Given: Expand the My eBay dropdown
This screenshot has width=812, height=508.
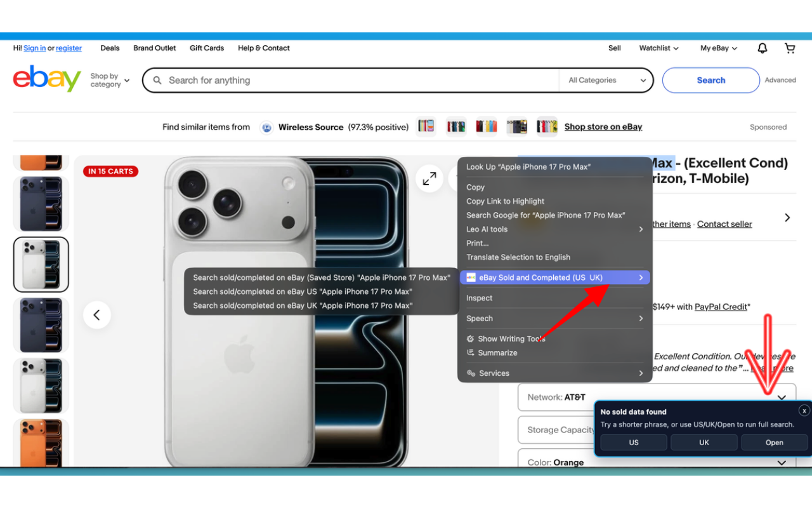Looking at the screenshot, I should (x=719, y=48).
